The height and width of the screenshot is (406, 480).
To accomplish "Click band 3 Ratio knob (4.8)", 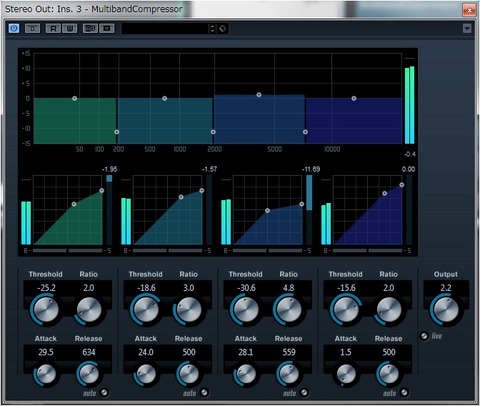I will tap(289, 310).
